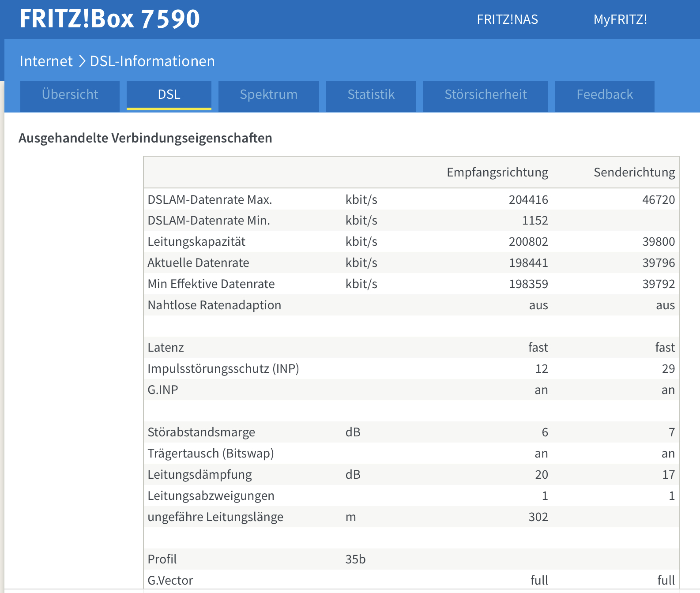The height and width of the screenshot is (593, 700).
Task: Select the Aktuelle Datenrate label
Action: pyautogui.click(x=198, y=263)
